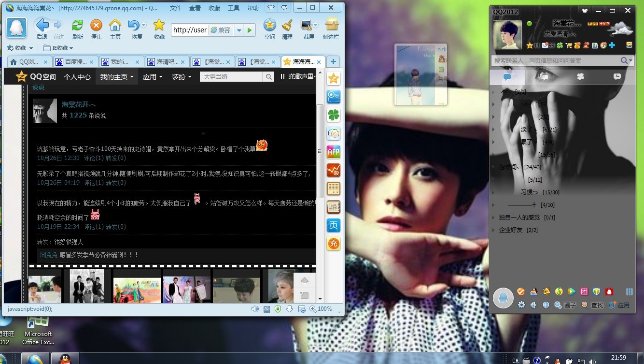Pause the music player in Qzone nav bar
The height and width of the screenshot is (364, 644).
pos(283,76)
